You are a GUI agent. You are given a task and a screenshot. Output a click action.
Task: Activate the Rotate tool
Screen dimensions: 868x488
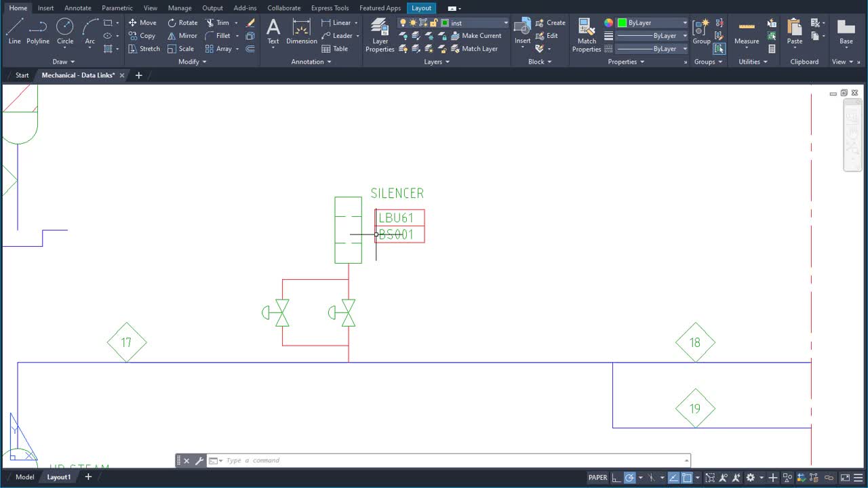coord(182,22)
